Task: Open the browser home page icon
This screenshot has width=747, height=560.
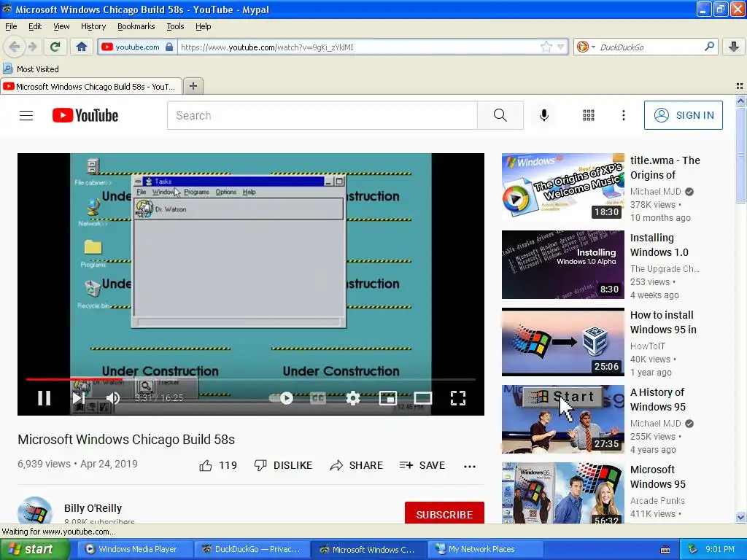Action: pyautogui.click(x=82, y=47)
